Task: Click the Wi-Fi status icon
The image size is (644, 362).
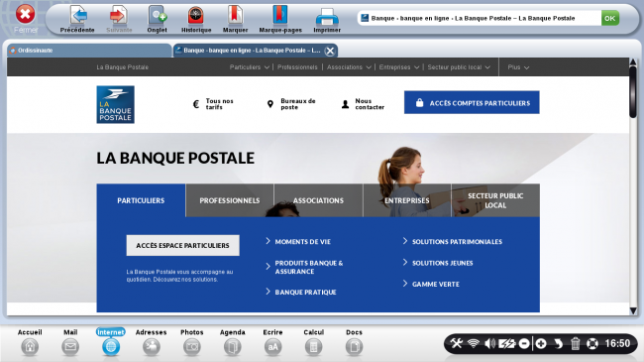Action: pyautogui.click(x=474, y=343)
